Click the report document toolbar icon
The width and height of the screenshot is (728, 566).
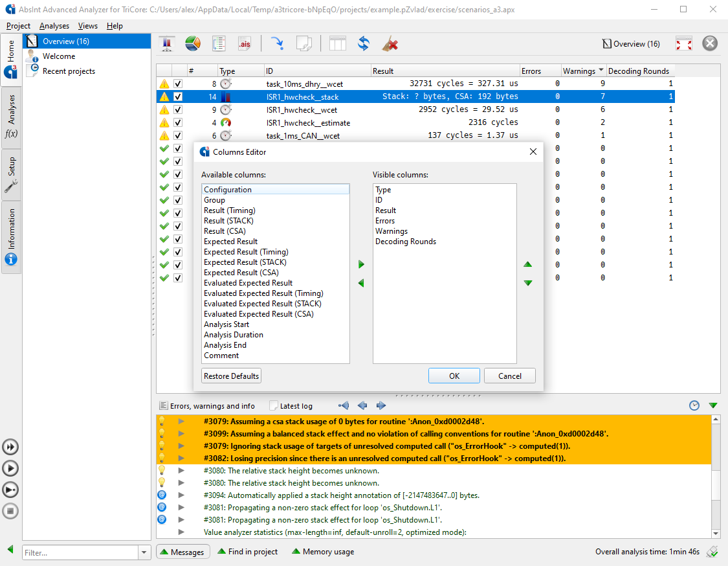pos(219,43)
